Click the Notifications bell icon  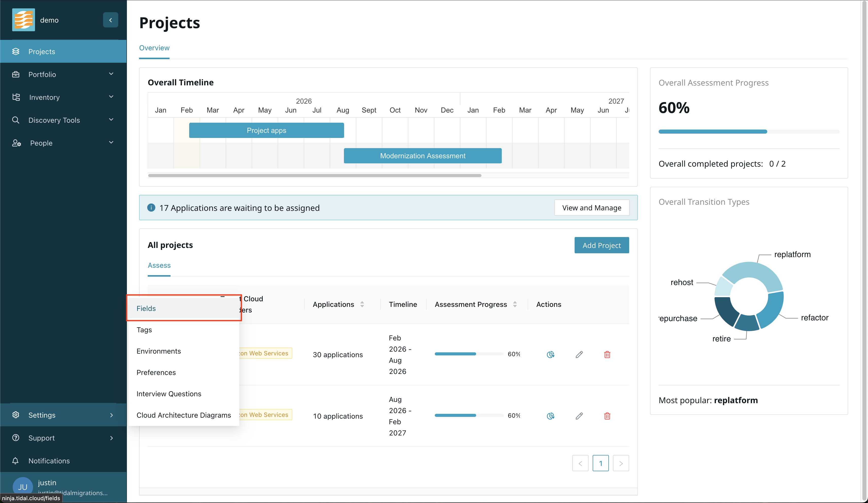(x=15, y=461)
